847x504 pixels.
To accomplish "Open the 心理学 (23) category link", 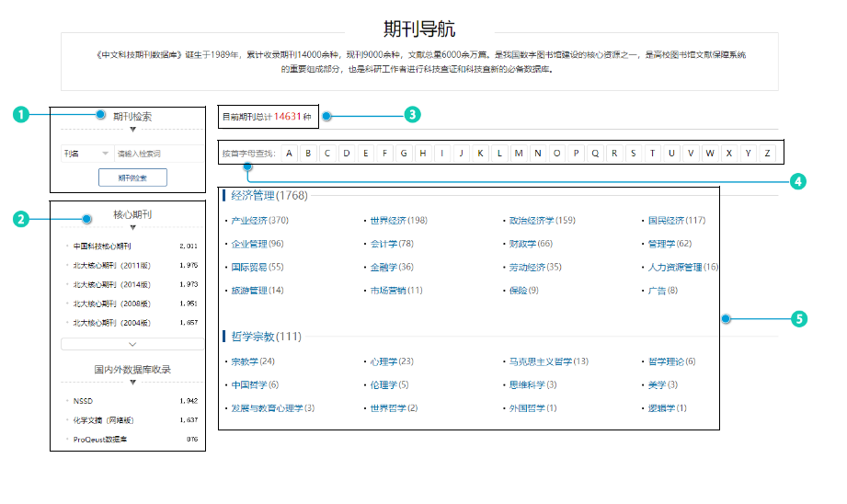I will point(391,361).
